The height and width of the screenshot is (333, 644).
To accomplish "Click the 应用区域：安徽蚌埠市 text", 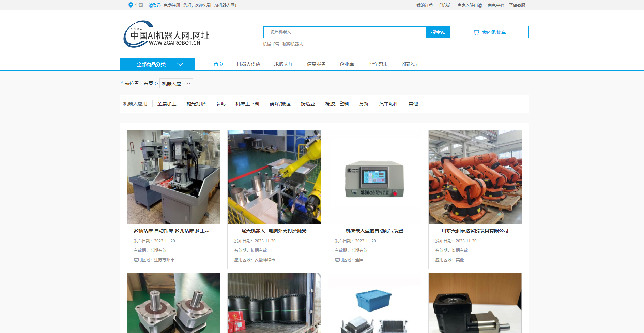I will [x=255, y=260].
